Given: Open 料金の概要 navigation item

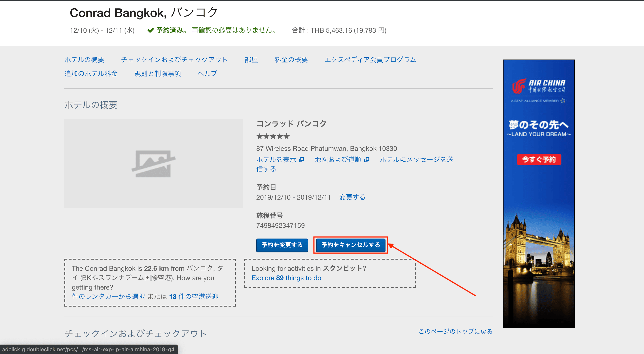Looking at the screenshot, I should click(291, 60).
